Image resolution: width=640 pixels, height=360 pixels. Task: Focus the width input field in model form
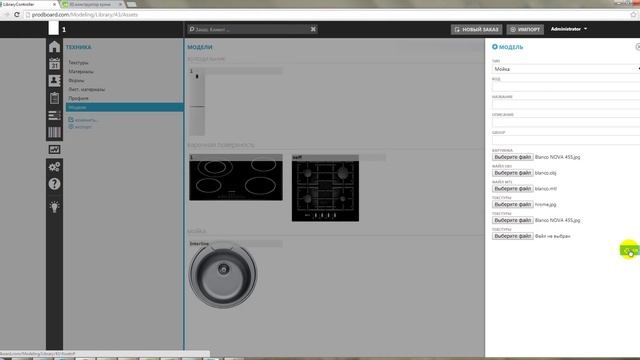566,140
